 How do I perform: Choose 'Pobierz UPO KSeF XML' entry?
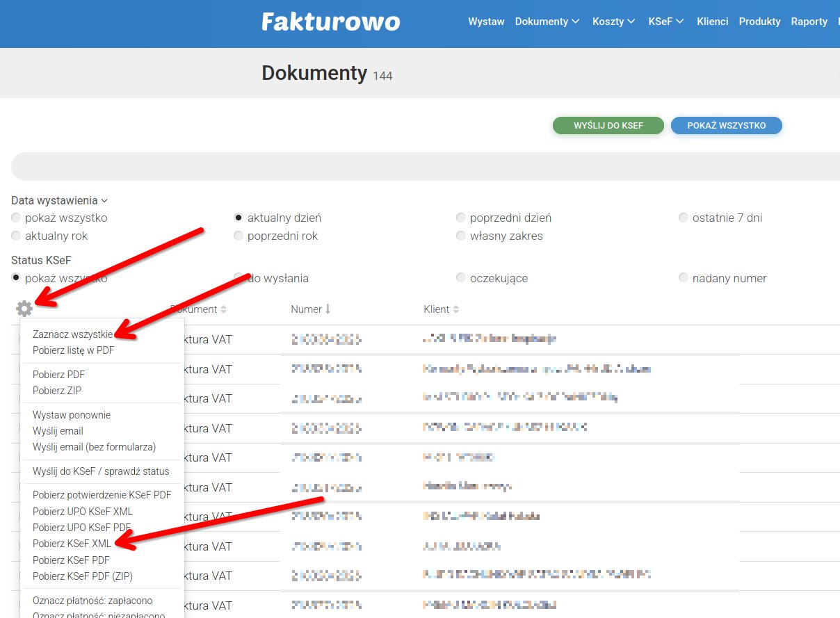tap(83, 512)
